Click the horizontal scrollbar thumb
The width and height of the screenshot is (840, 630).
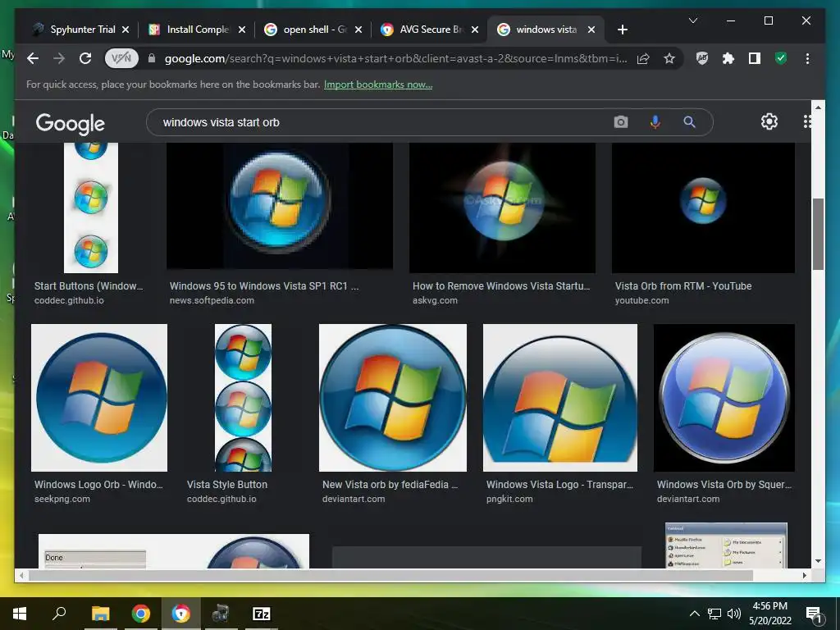(x=391, y=575)
